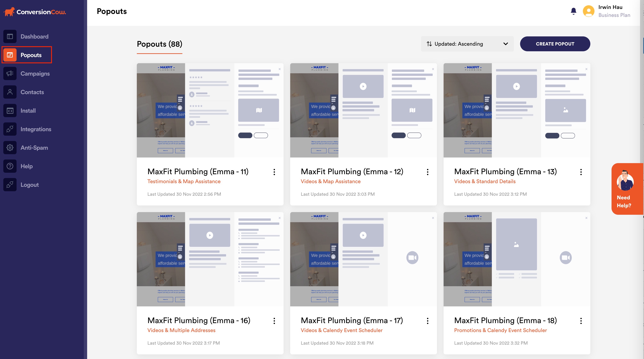This screenshot has height=359, width=644.
Task: Click the user avatar icon
Action: pos(589,11)
